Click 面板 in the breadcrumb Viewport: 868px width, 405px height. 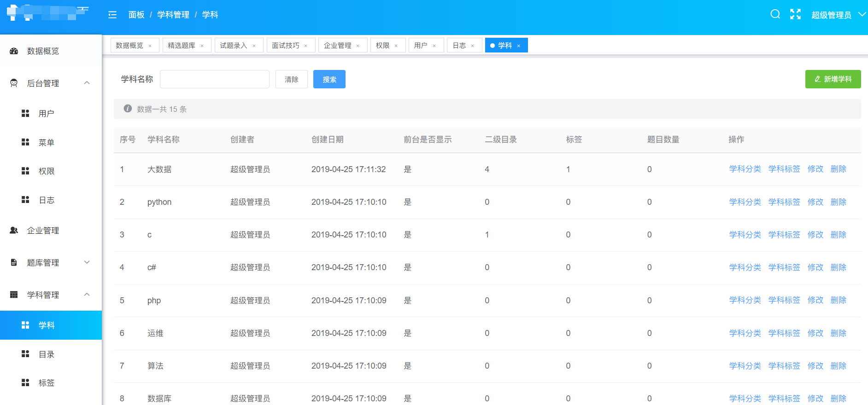[136, 15]
